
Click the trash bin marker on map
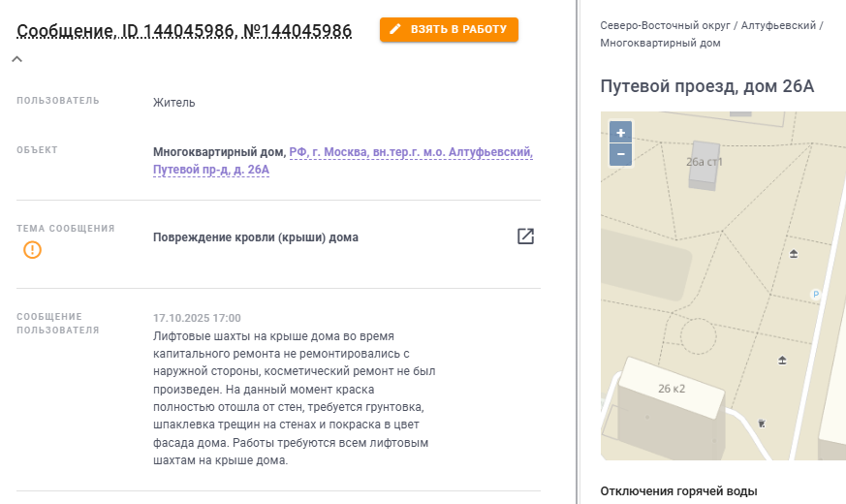762,424
